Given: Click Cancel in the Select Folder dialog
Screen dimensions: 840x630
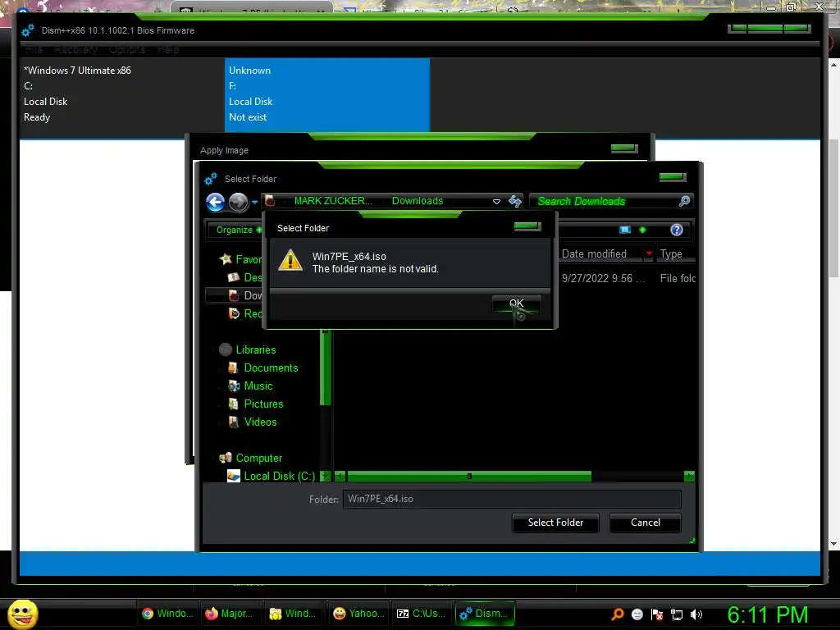Looking at the screenshot, I should point(646,523).
